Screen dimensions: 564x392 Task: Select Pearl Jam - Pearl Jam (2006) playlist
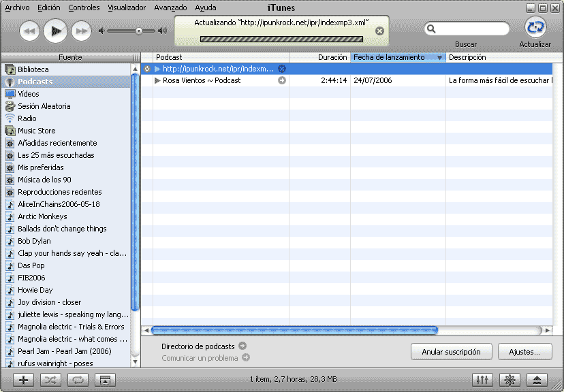click(x=67, y=350)
